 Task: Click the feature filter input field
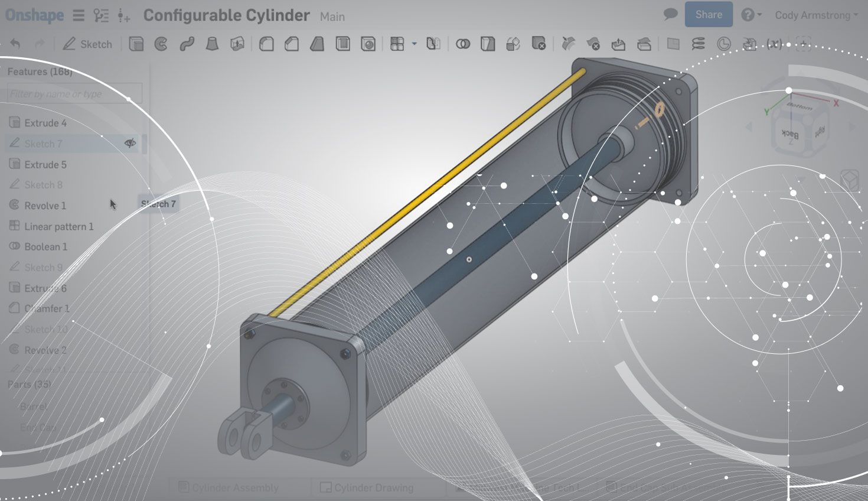[74, 94]
